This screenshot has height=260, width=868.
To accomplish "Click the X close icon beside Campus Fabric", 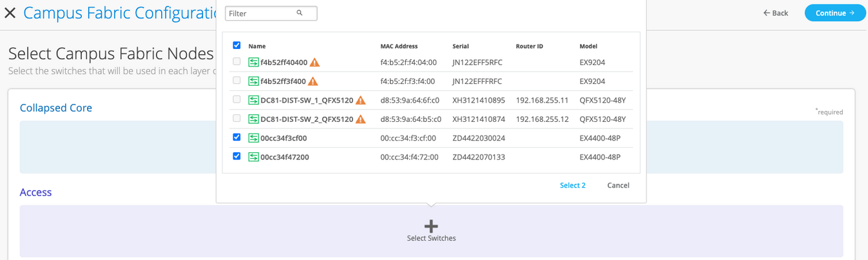I will [10, 13].
